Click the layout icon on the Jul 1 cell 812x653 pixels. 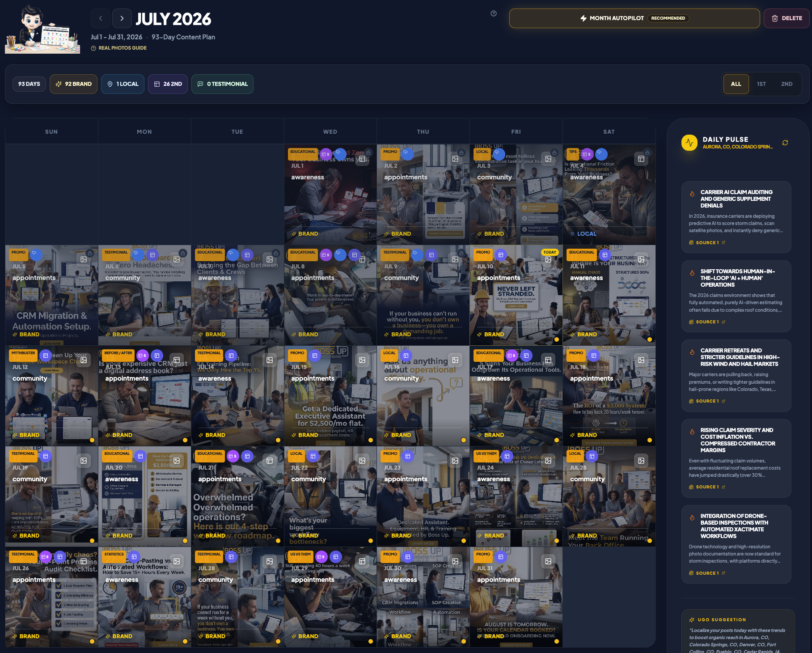pos(362,159)
